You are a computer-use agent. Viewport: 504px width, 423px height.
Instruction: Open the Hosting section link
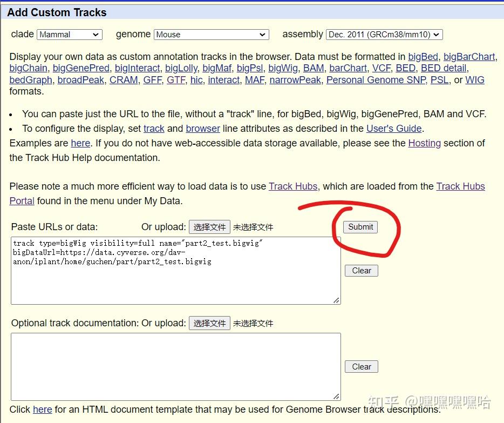click(x=424, y=143)
